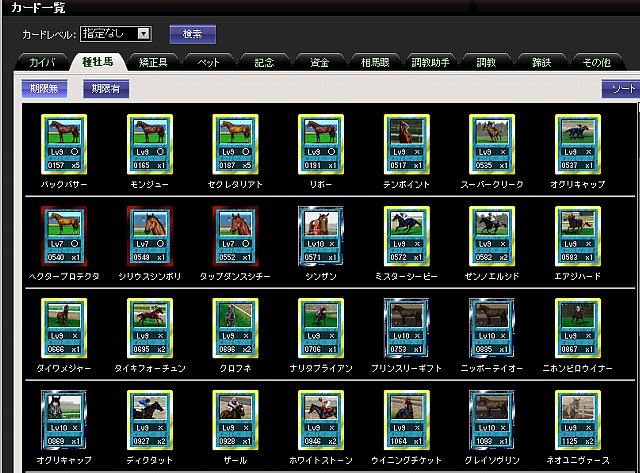Switch to the 矯正具 tab

point(153,62)
